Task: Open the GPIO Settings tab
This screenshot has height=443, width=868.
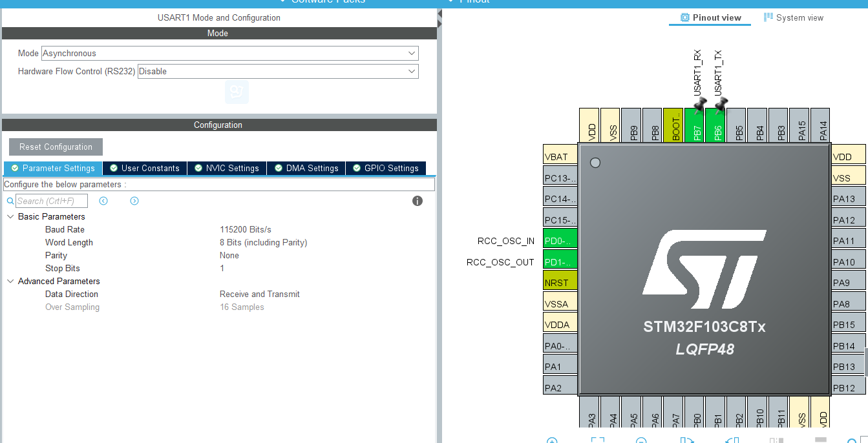Action: click(386, 168)
